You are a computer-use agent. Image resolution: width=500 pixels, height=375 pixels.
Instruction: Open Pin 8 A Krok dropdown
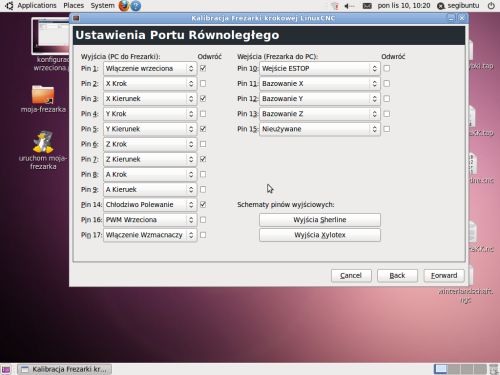tap(150, 174)
